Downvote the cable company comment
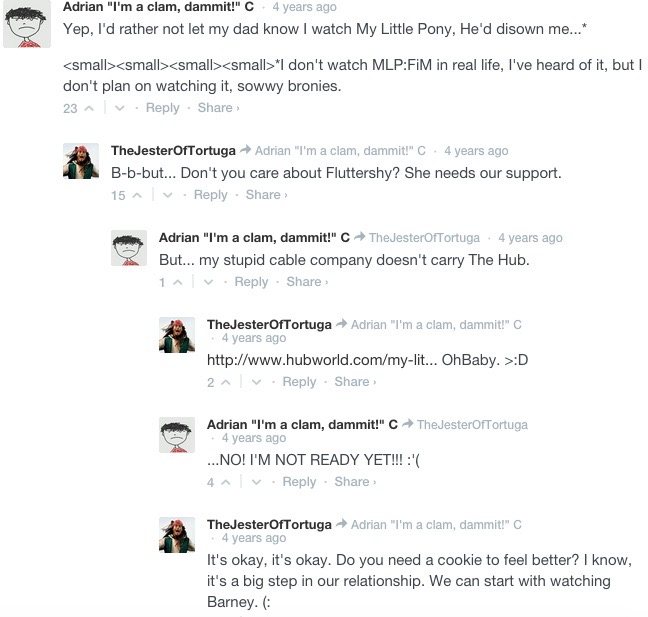This screenshot has width=648, height=617. 208,282
